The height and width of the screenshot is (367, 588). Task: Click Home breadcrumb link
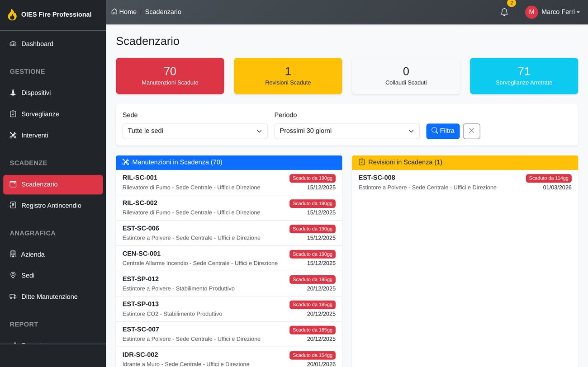123,12
